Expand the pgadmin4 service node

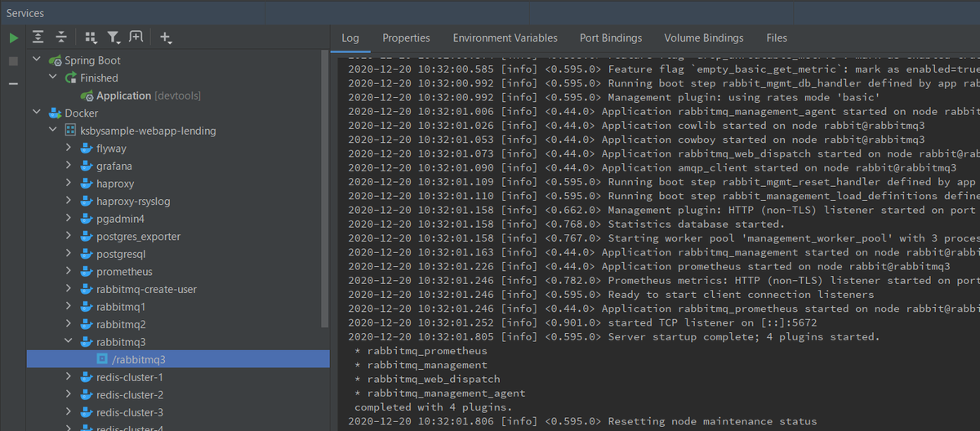click(x=69, y=219)
